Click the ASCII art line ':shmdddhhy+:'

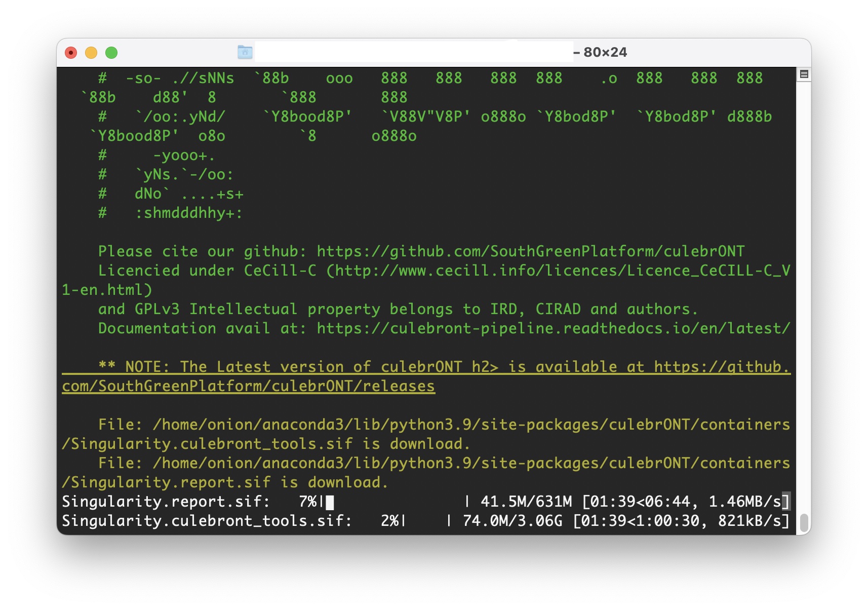189,213
